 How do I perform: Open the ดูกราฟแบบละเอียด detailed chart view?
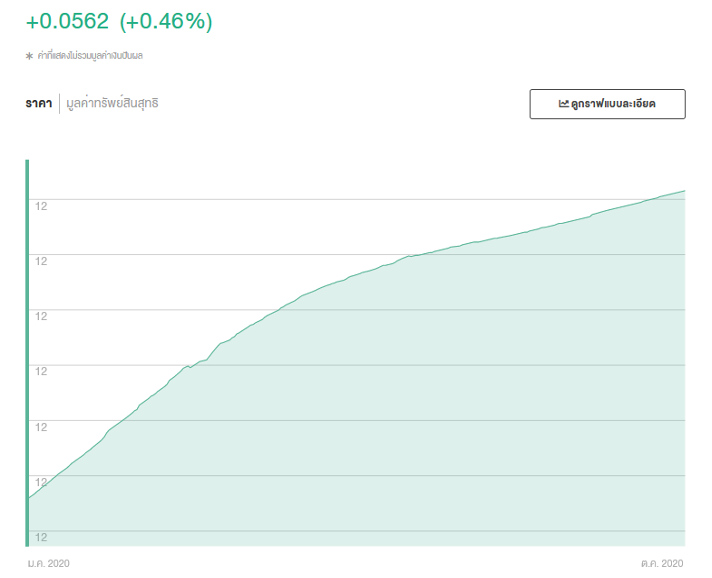607,104
